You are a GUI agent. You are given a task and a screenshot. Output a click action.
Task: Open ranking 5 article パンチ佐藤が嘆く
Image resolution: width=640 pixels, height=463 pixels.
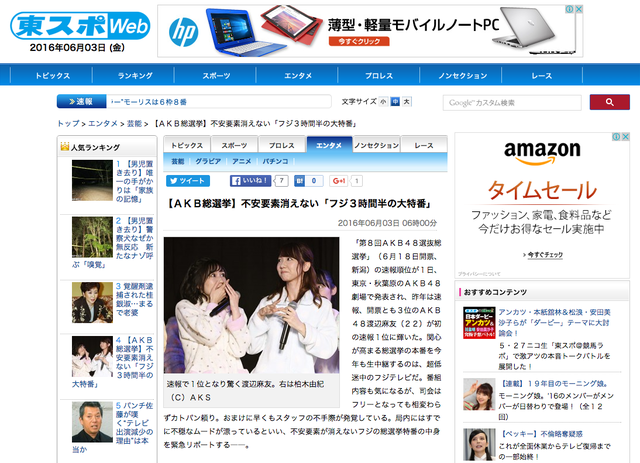pos(113,427)
